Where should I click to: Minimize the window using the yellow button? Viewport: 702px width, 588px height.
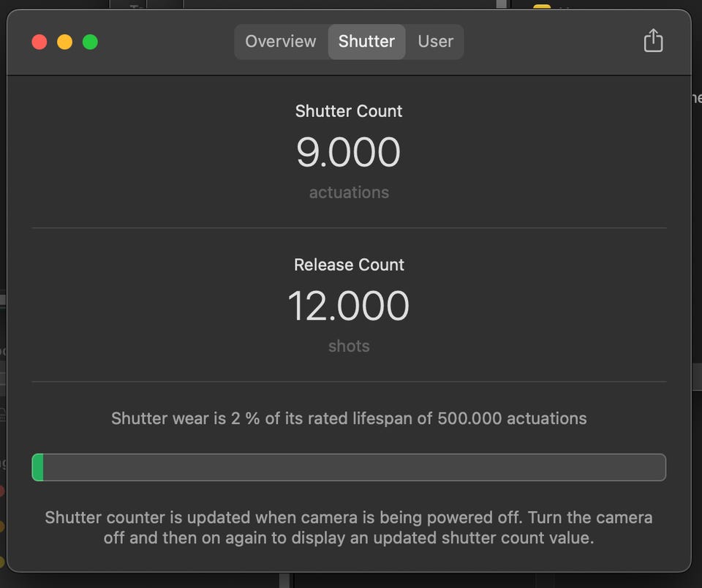click(64, 42)
